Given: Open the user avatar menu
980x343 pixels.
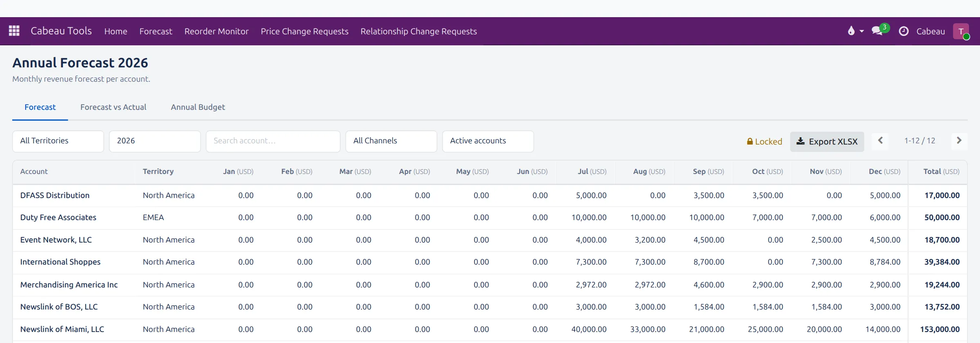Looking at the screenshot, I should (x=961, y=31).
